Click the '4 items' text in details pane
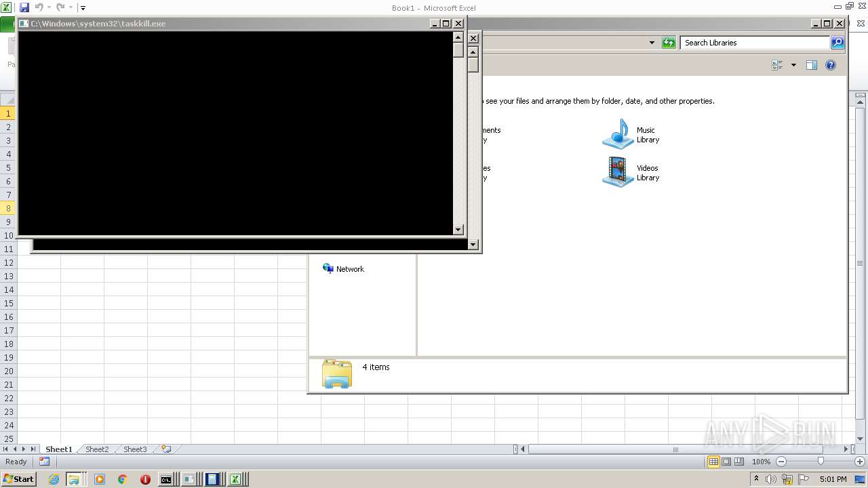 click(376, 367)
